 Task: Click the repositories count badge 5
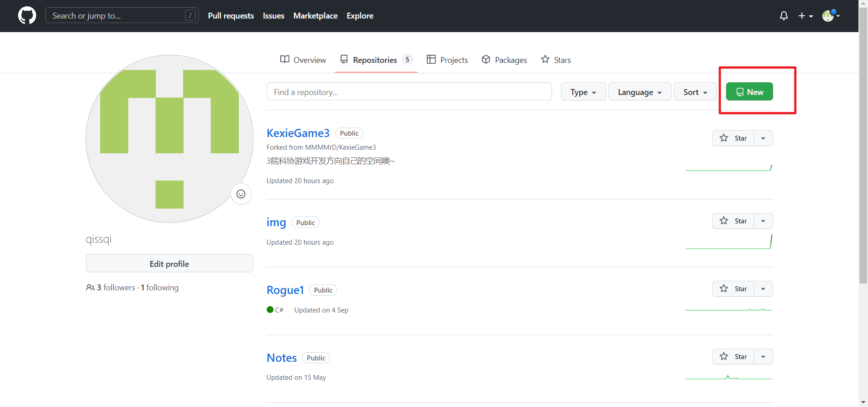point(407,60)
